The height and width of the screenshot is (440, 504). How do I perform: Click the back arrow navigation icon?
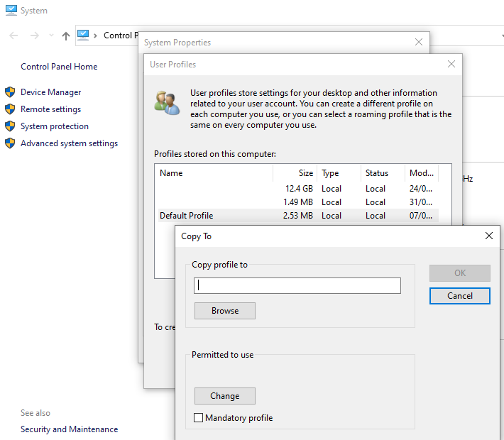[x=13, y=35]
